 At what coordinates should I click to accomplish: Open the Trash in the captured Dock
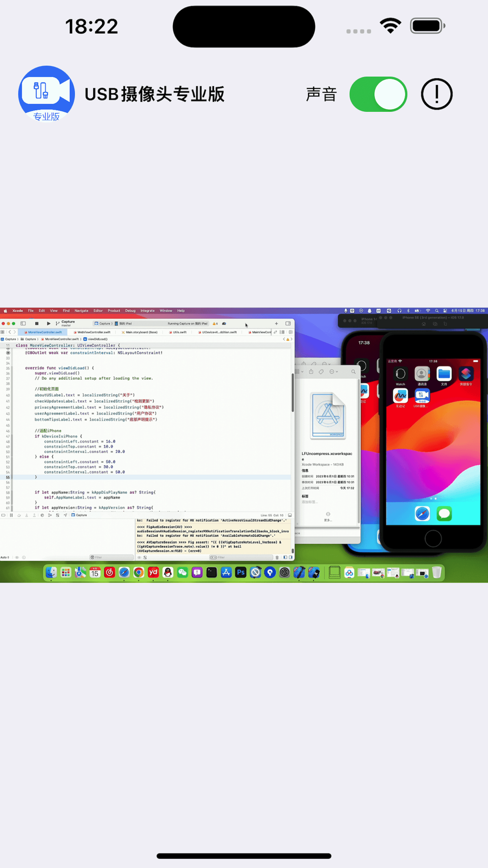point(437,572)
